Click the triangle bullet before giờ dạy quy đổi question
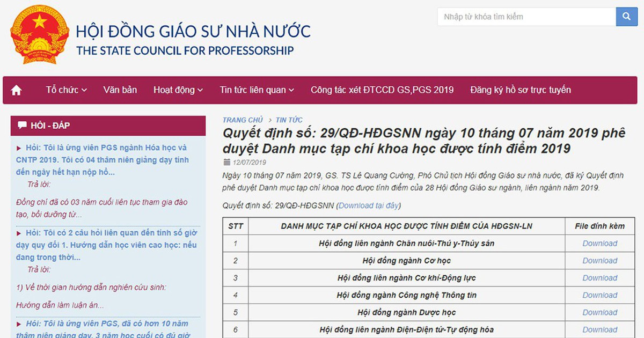 [x=19, y=233]
